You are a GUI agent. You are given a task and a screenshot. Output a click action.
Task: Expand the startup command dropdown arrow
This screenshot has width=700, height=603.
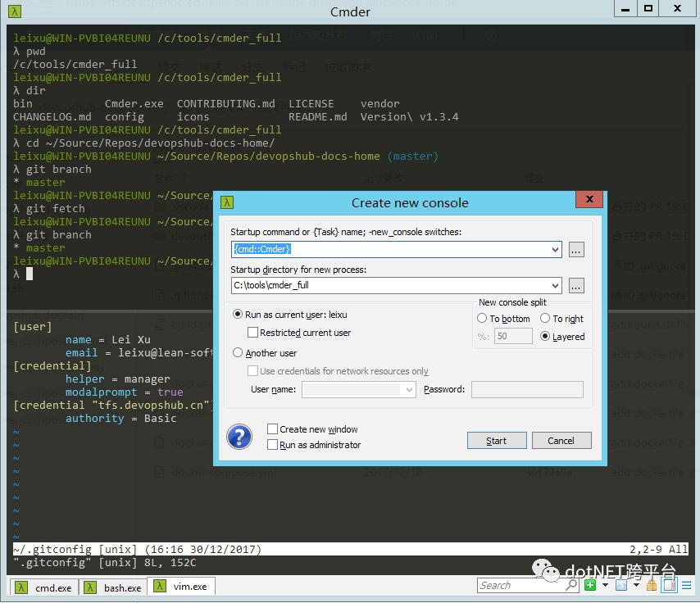click(556, 249)
